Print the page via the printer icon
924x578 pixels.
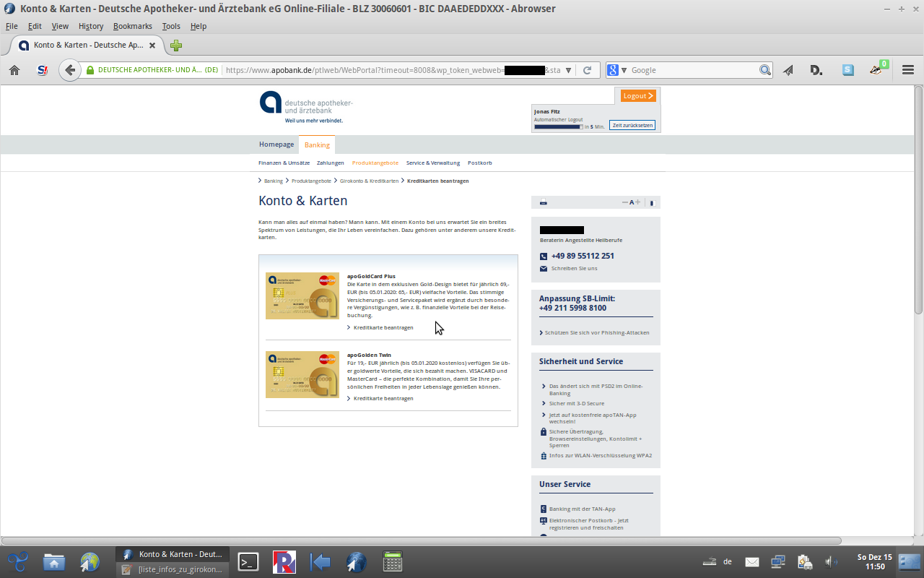[544, 202]
